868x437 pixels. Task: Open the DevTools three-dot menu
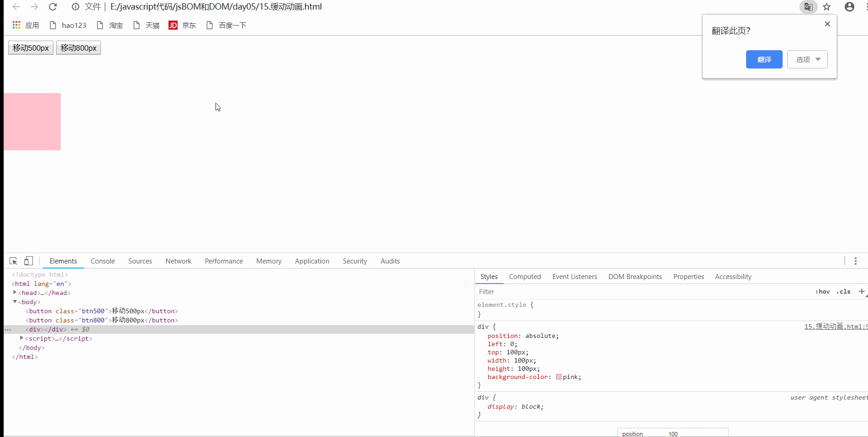click(x=856, y=261)
